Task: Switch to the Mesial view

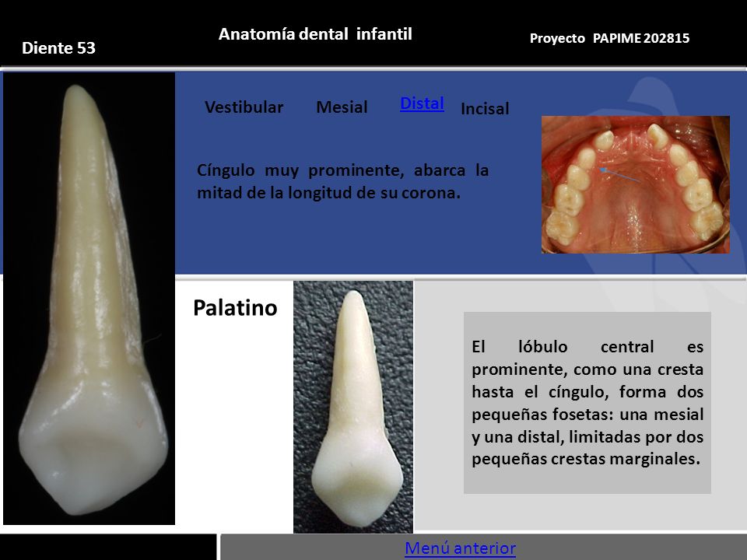Action: [342, 107]
